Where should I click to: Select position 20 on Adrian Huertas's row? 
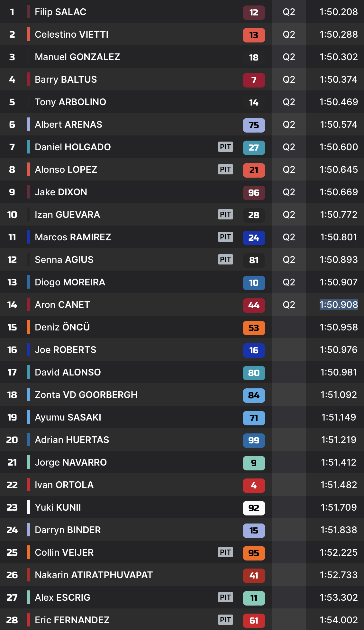pyautogui.click(x=12, y=440)
